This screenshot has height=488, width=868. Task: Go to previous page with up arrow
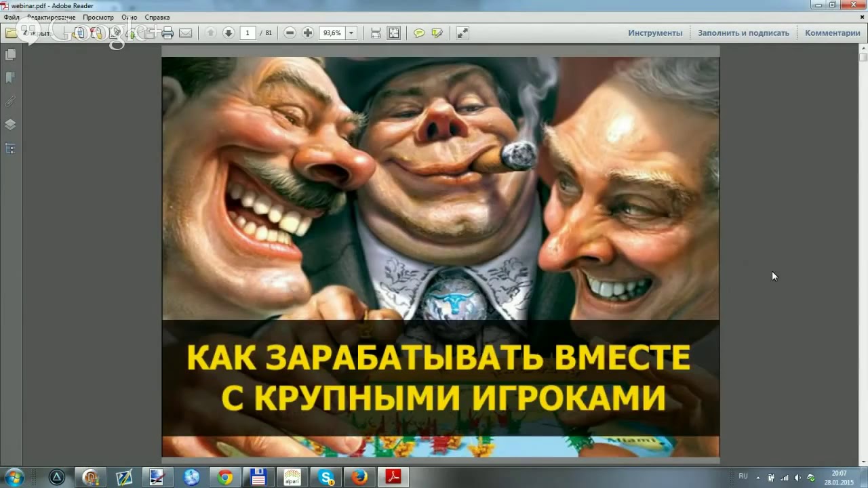tap(210, 33)
